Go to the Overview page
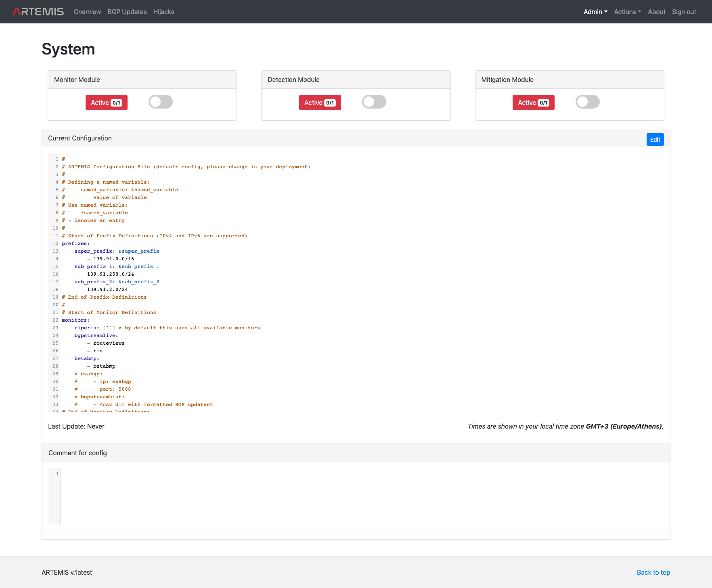This screenshot has height=588, width=712. pos(87,12)
